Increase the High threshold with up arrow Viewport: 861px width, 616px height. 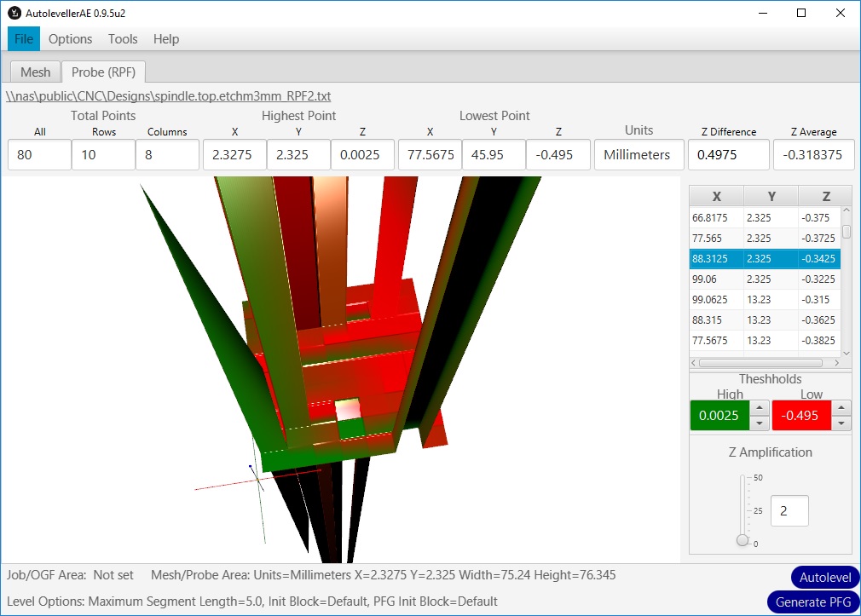click(x=760, y=409)
